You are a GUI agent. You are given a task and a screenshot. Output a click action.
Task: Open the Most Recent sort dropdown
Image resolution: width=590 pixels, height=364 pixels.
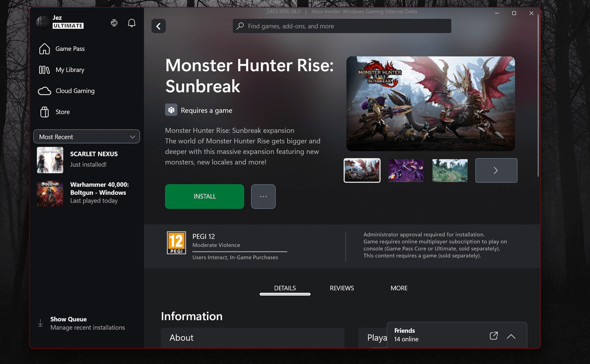pos(86,137)
